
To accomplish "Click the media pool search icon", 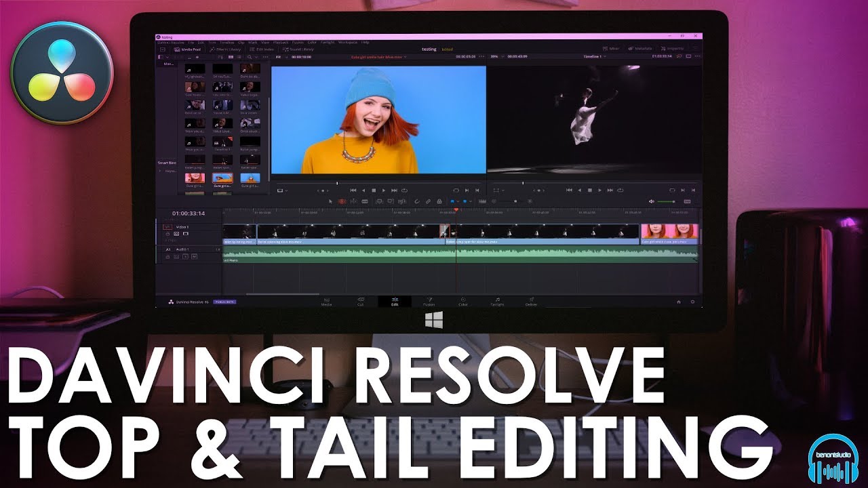I will [250, 57].
